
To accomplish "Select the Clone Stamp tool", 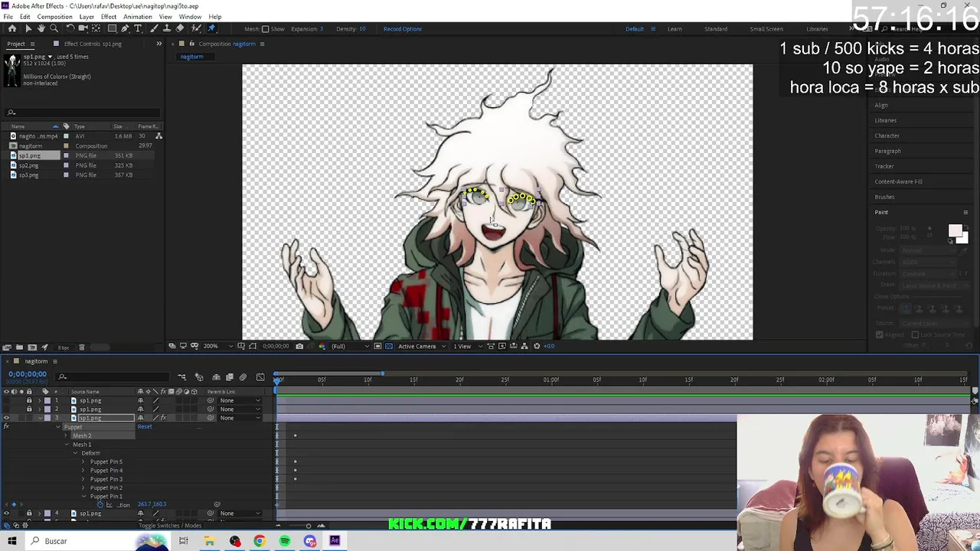I will pos(167,28).
